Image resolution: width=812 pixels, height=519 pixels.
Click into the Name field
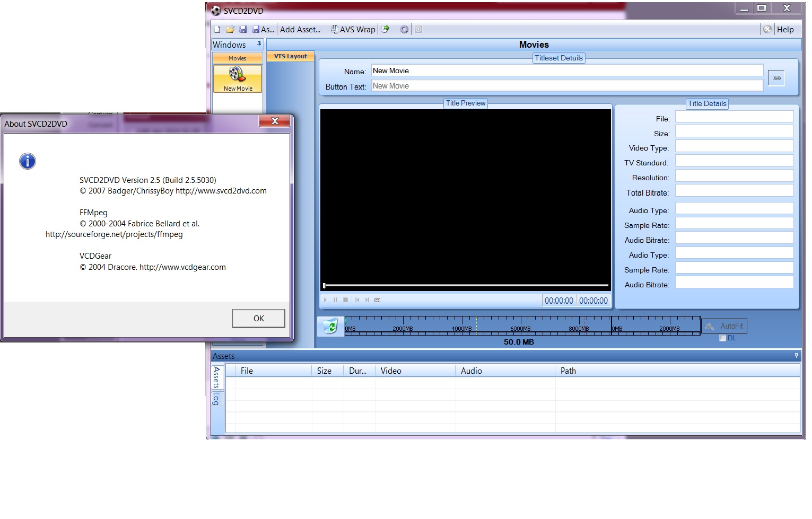coord(567,71)
